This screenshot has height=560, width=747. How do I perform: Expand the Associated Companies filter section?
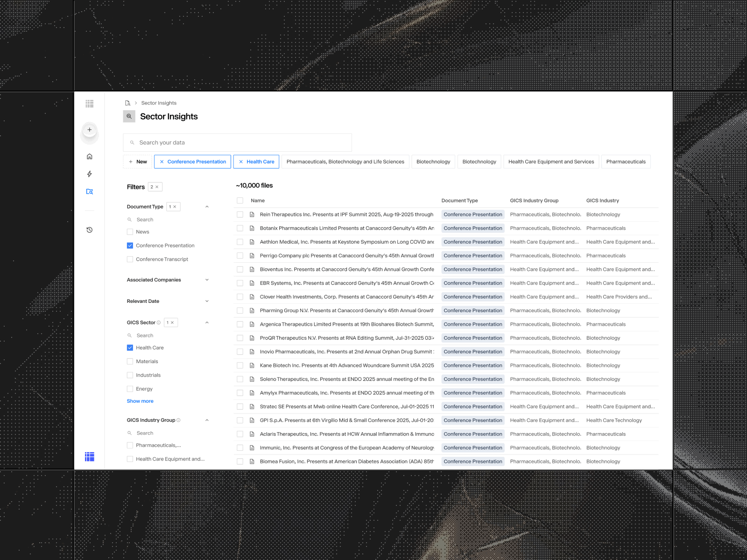click(207, 280)
